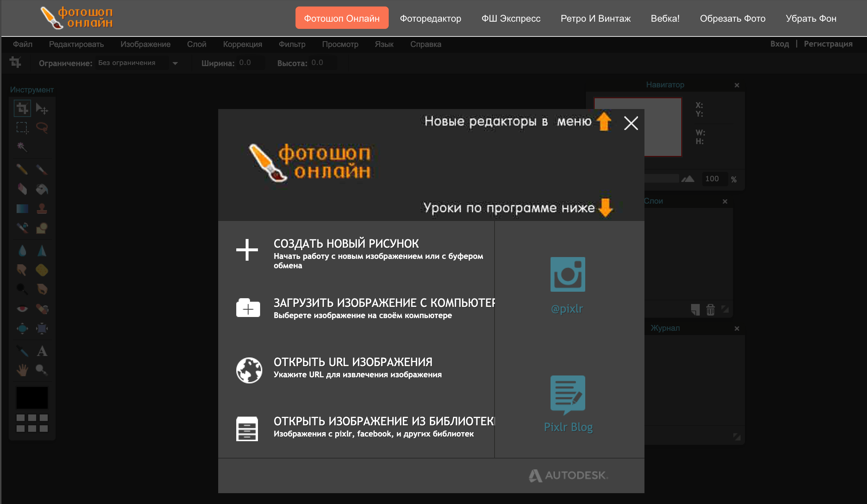Select the Brush tool

pyautogui.click(x=42, y=169)
